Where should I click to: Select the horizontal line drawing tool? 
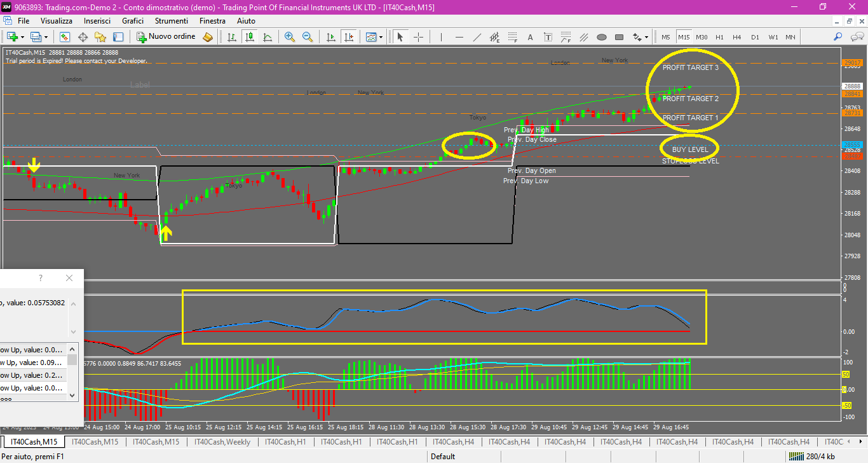click(x=459, y=37)
